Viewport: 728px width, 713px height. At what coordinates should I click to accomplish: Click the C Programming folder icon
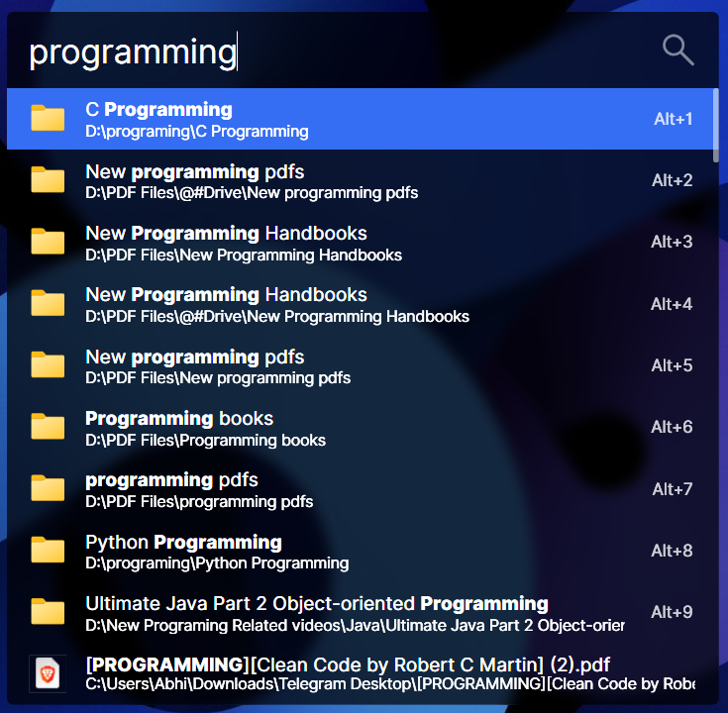pos(48,118)
